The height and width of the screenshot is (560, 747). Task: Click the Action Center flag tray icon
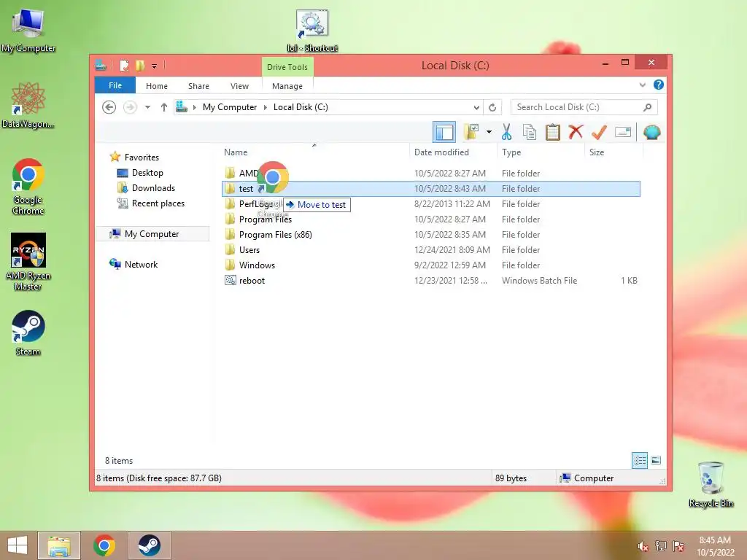click(678, 546)
